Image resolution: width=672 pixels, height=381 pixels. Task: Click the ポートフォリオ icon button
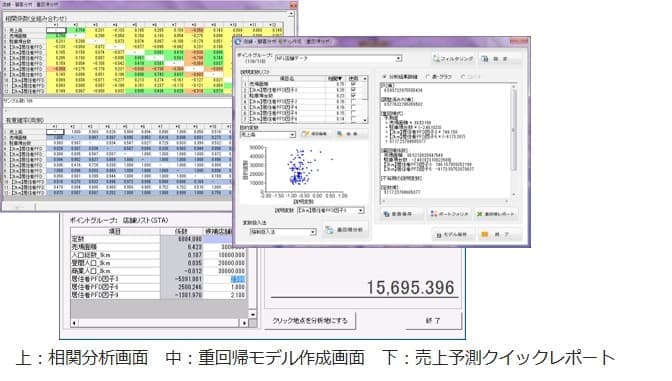pos(450,213)
